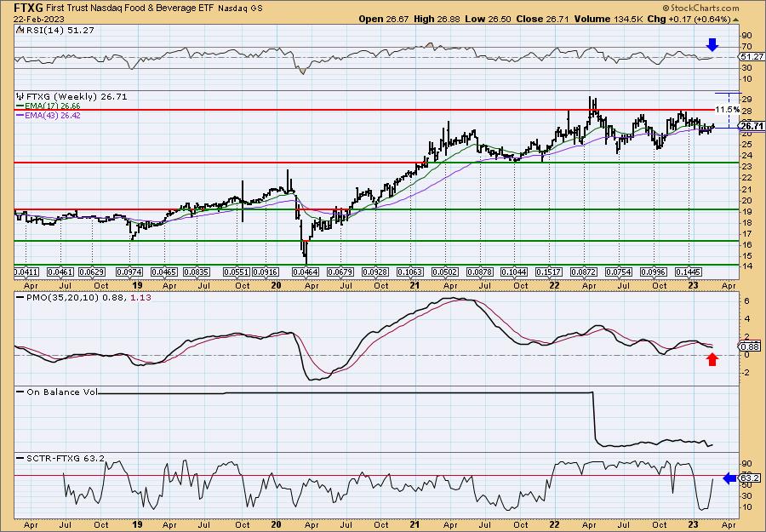766x532 pixels.
Task: Click the 0.1517 volume label
Action: pos(549,272)
